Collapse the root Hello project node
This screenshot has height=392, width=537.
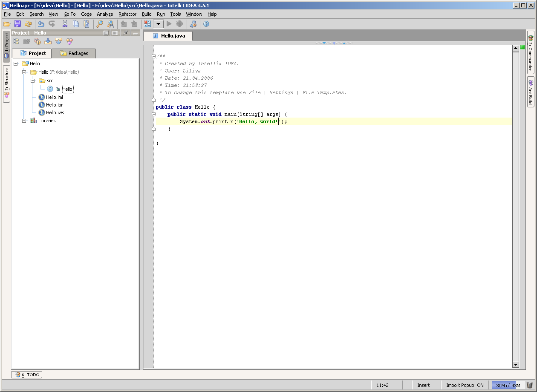click(x=16, y=63)
